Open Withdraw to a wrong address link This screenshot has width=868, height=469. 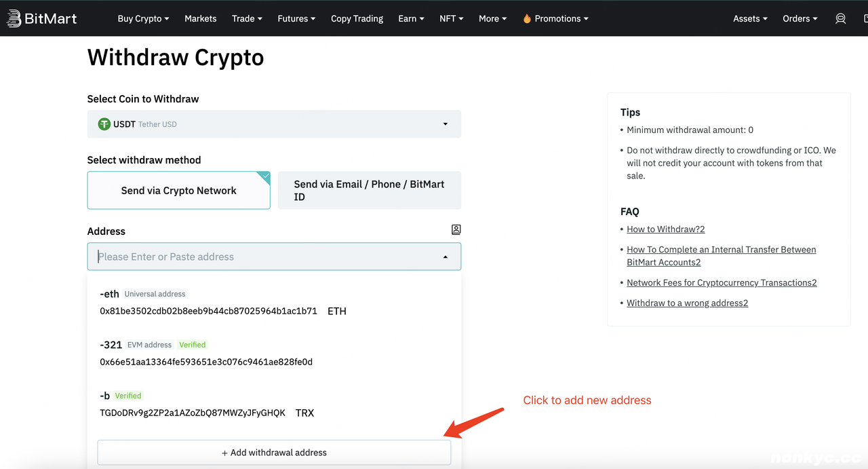pos(687,303)
